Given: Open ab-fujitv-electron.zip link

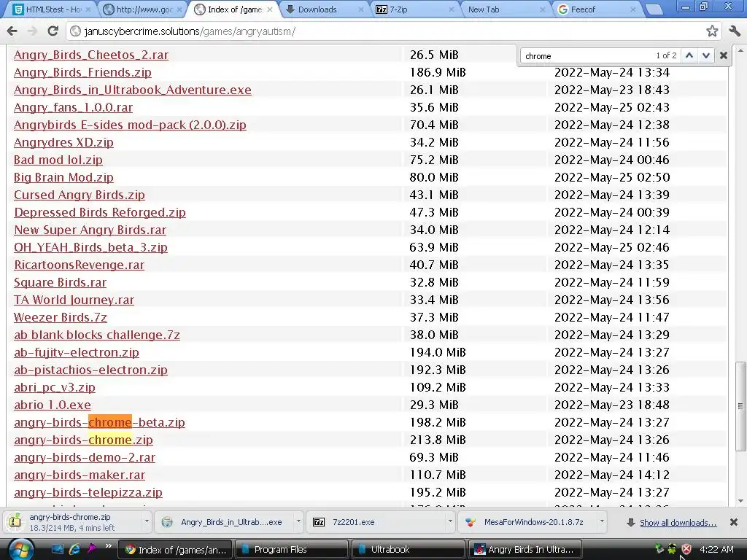Looking at the screenshot, I should pos(76,353).
